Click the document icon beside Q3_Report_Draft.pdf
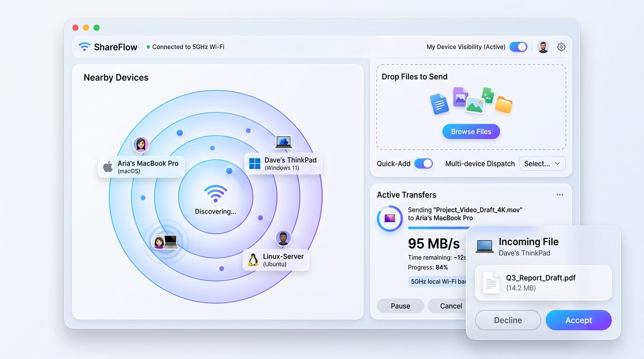This screenshot has height=359, width=644. [491, 282]
